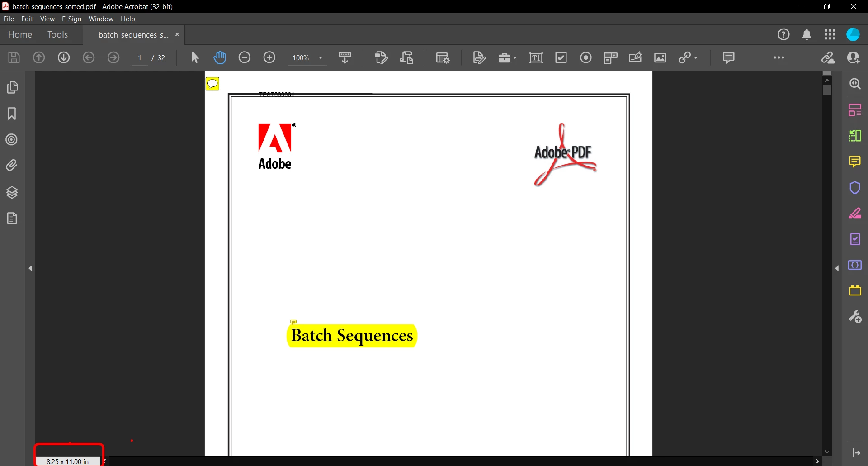The image size is (868, 466).
Task: Open Layers panel
Action: click(x=12, y=193)
